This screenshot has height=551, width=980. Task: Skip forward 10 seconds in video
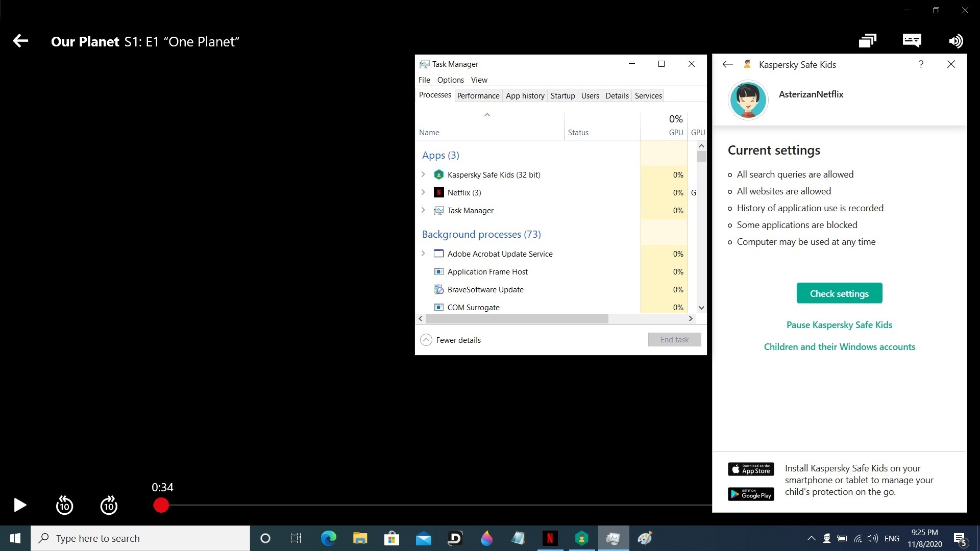(109, 505)
